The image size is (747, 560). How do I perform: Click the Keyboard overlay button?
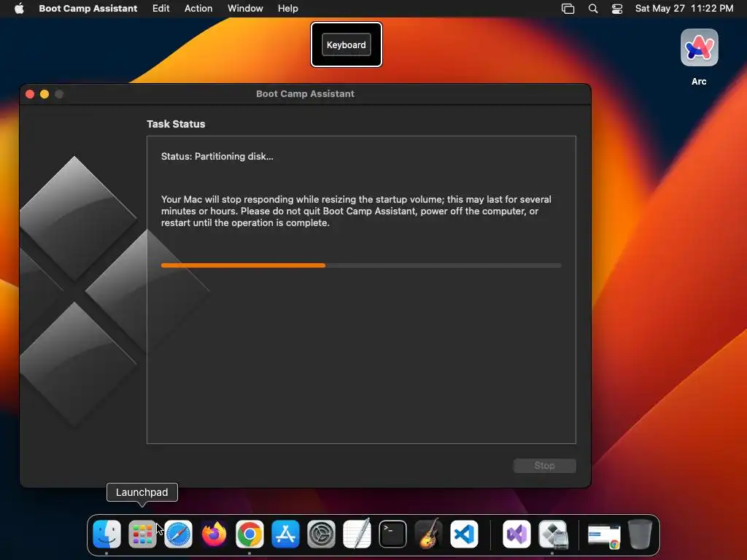tap(347, 44)
